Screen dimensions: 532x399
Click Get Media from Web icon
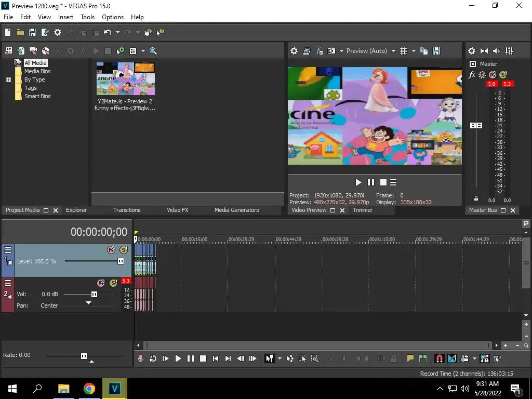click(x=46, y=51)
